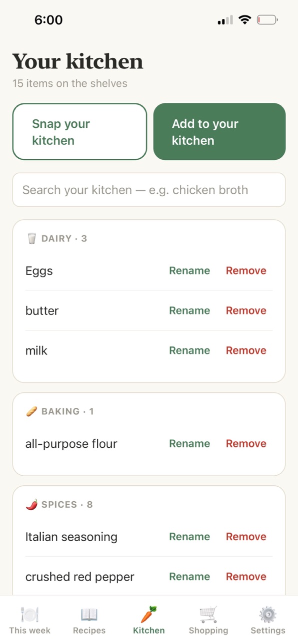
Task: Rename the Eggs item
Action: 189,271
